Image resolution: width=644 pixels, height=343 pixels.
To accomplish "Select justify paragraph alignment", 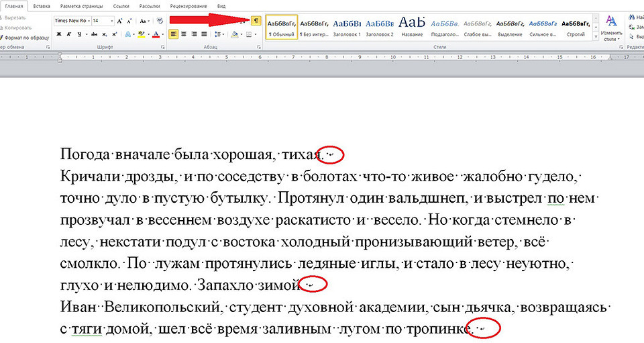I will (204, 34).
